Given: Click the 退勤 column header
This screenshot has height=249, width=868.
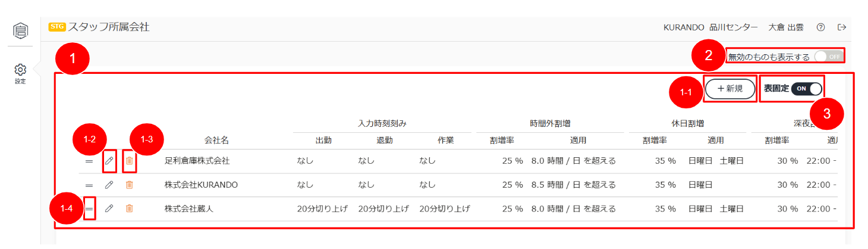Looking at the screenshot, I should 384,141.
